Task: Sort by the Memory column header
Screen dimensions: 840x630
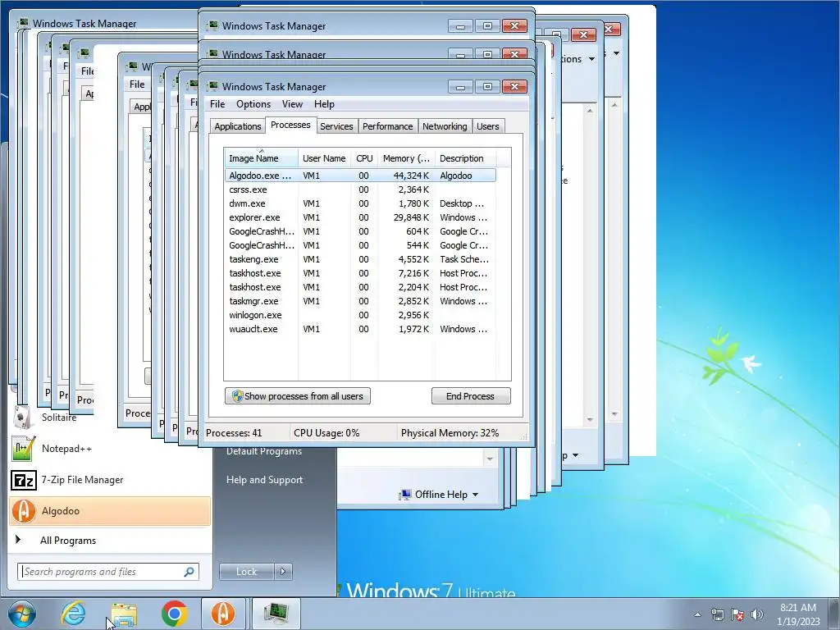Action: click(x=406, y=158)
